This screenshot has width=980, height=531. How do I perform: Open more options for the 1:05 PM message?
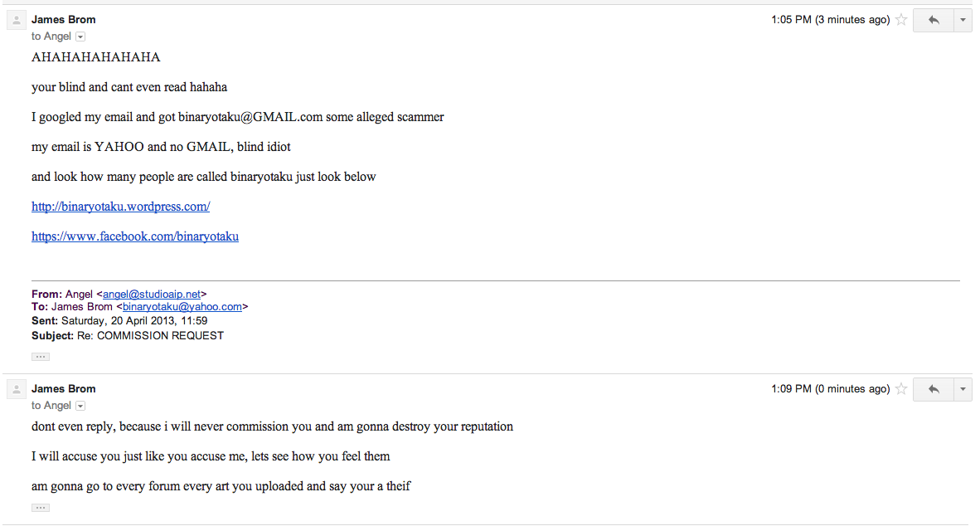pos(963,20)
